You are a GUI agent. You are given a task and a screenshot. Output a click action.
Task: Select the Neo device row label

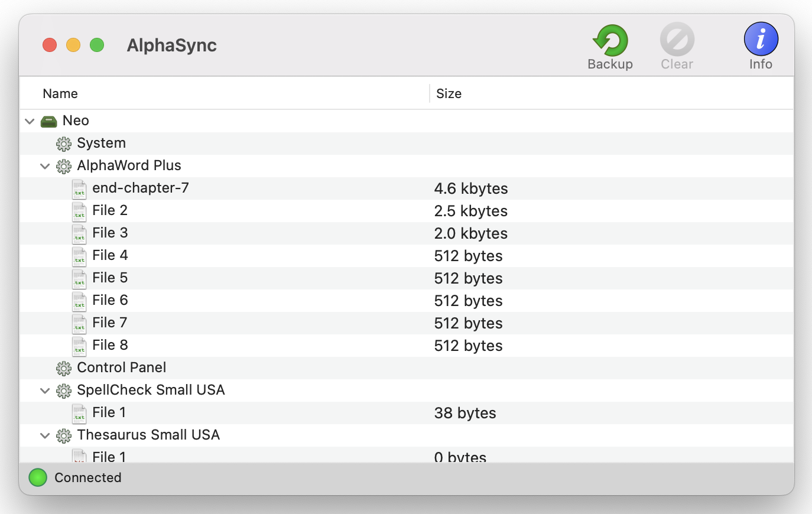pos(76,121)
